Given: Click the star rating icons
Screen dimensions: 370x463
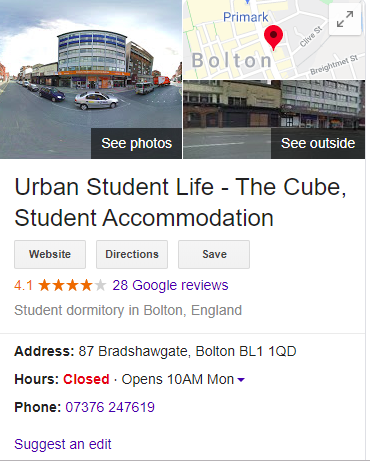Looking at the screenshot, I should click(x=72, y=285).
